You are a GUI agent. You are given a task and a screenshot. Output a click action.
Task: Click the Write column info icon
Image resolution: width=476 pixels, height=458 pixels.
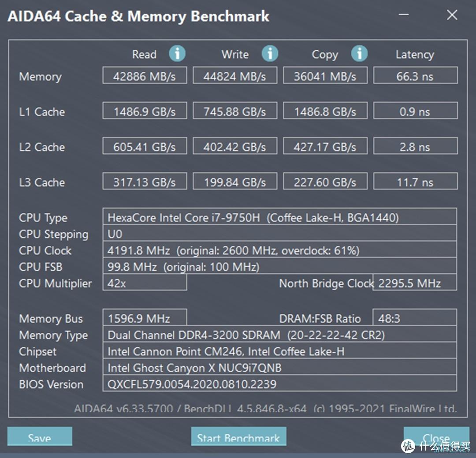[x=270, y=53]
